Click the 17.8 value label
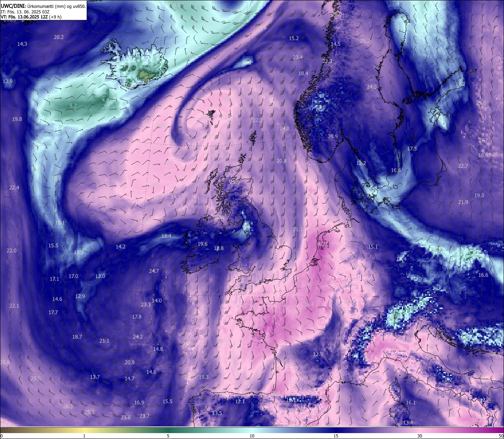 coord(137,317)
